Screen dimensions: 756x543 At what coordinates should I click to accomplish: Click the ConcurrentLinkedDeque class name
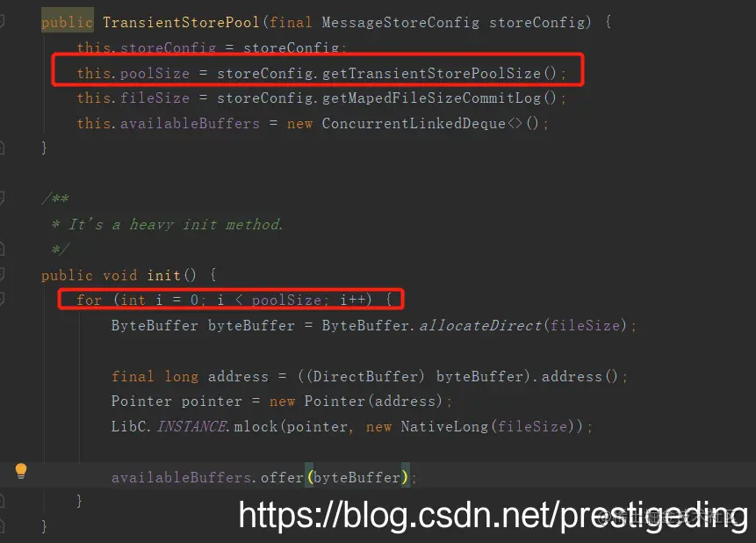414,124
